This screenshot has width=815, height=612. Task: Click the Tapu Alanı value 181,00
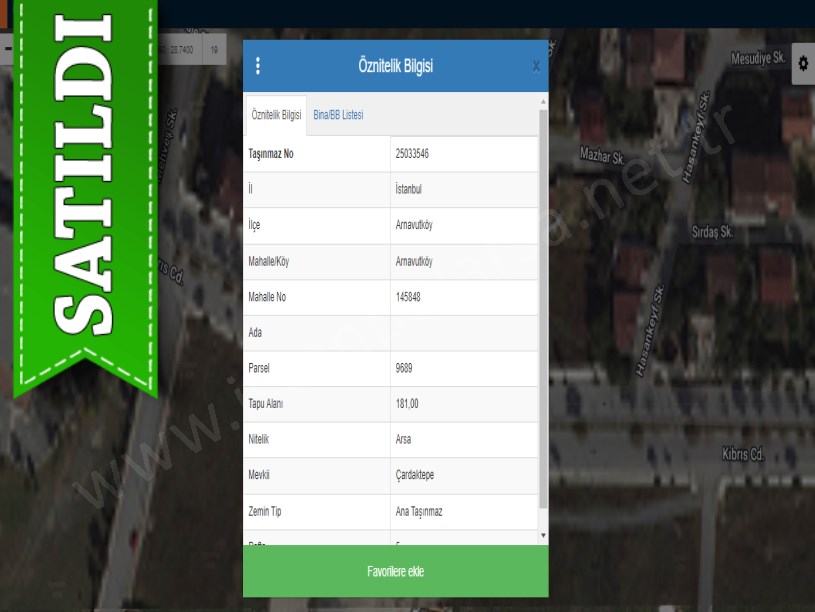tap(407, 404)
